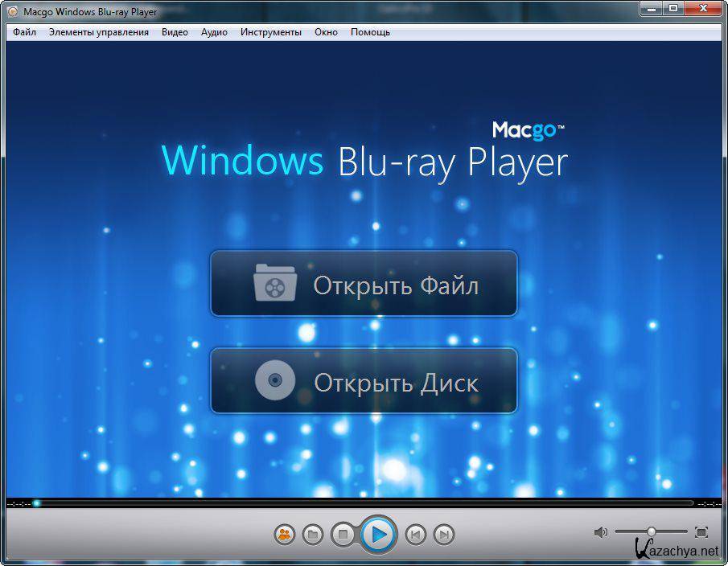Click the Открыть Диск button
The width and height of the screenshot is (728, 566).
[364, 381]
